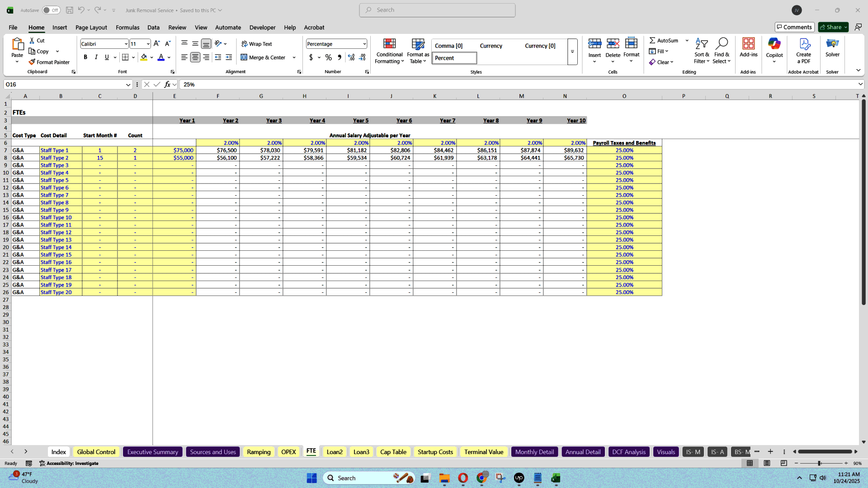
Task: Open Sort & Filter options
Action: click(x=701, y=51)
